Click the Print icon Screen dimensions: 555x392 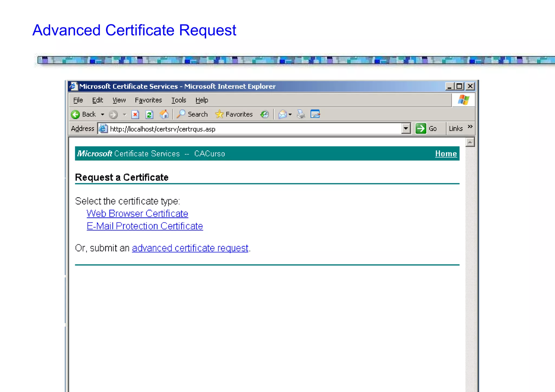click(x=301, y=114)
